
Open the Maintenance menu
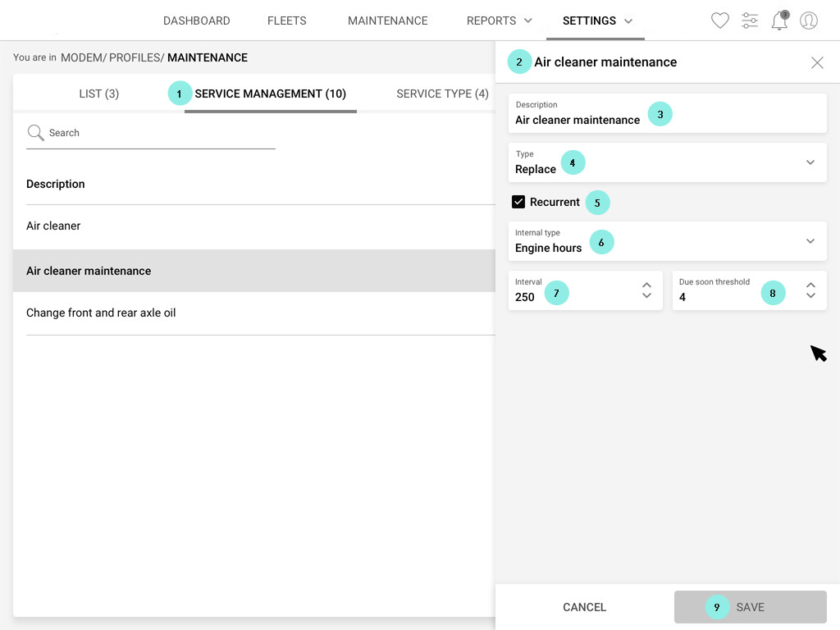pyautogui.click(x=387, y=21)
